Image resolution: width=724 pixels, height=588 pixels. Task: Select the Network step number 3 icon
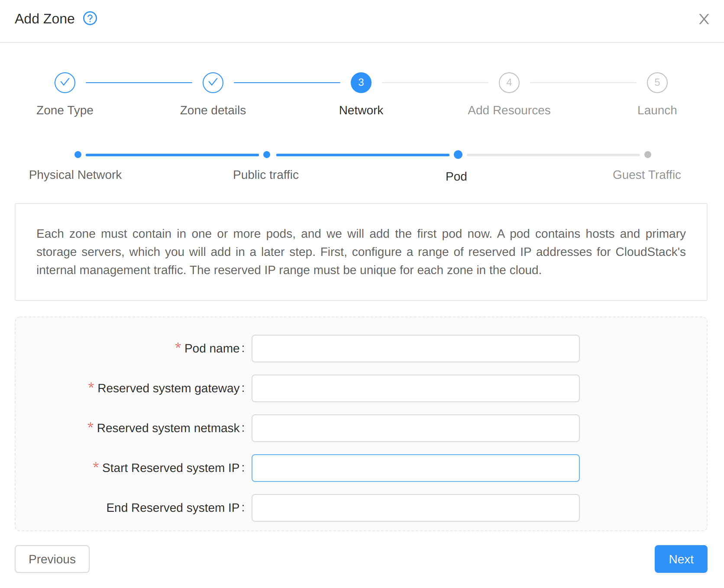pyautogui.click(x=361, y=83)
